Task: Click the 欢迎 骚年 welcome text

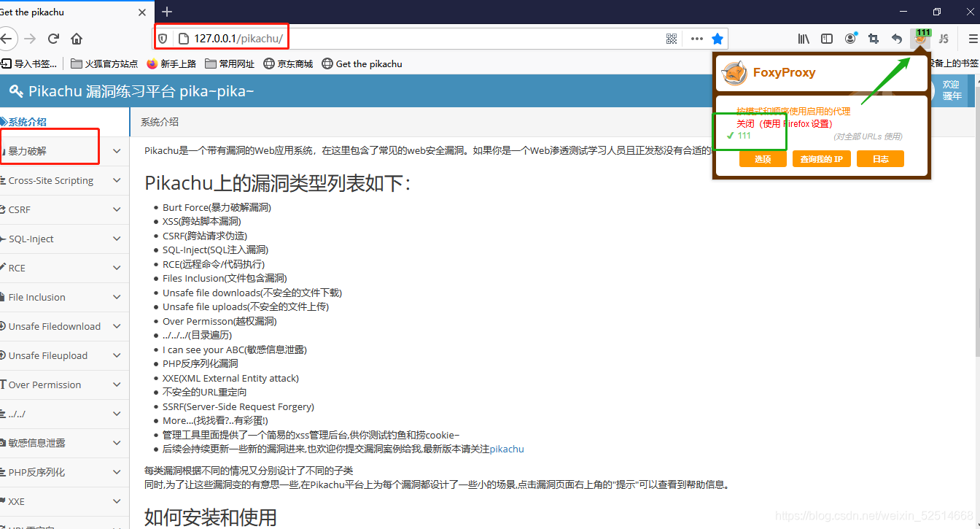Action: 952,90
